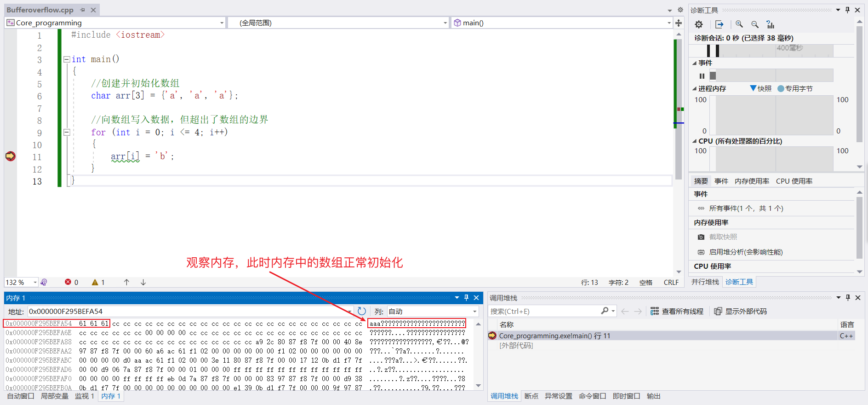Open the 全局范围 scope dropdown

(x=445, y=23)
